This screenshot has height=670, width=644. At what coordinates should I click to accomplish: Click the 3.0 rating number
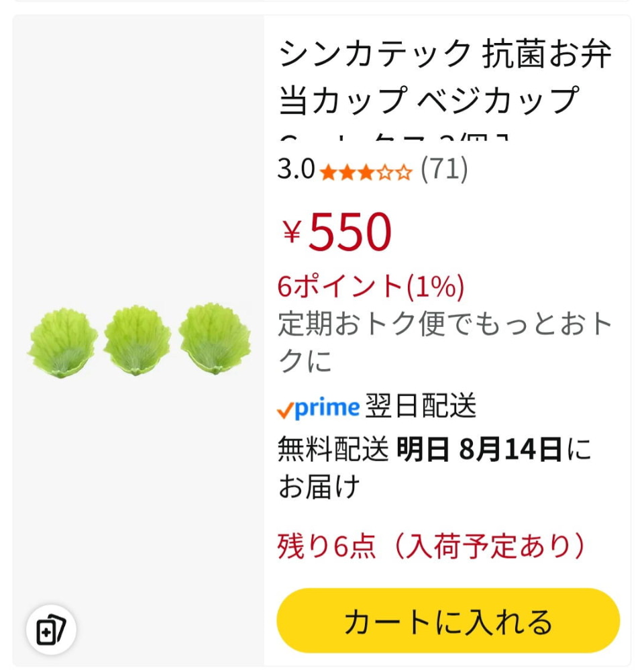pos(296,170)
